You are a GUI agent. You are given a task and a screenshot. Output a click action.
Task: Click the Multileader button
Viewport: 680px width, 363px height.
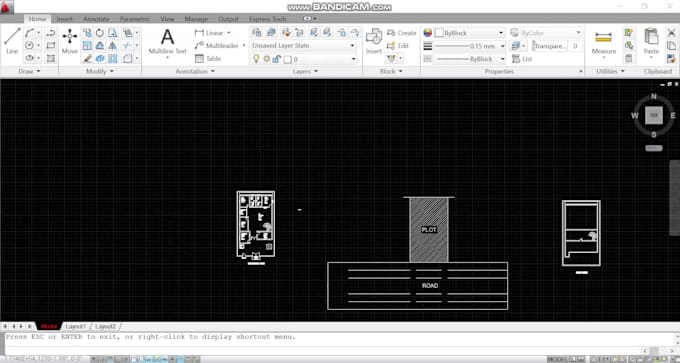tap(217, 46)
